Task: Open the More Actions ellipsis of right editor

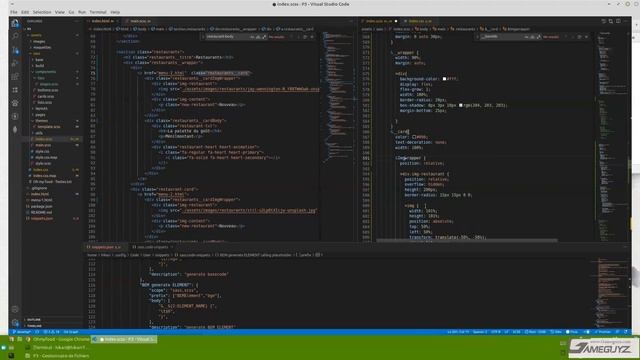Action: (x=625, y=21)
